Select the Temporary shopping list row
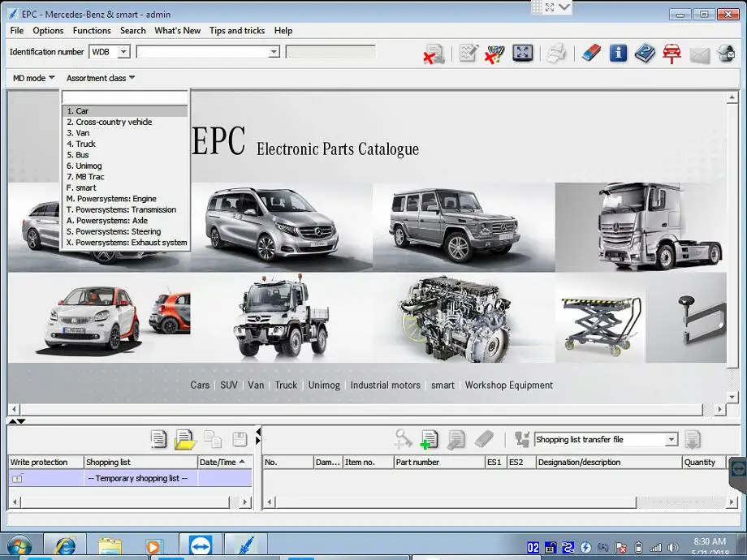The image size is (747, 560). click(130, 479)
